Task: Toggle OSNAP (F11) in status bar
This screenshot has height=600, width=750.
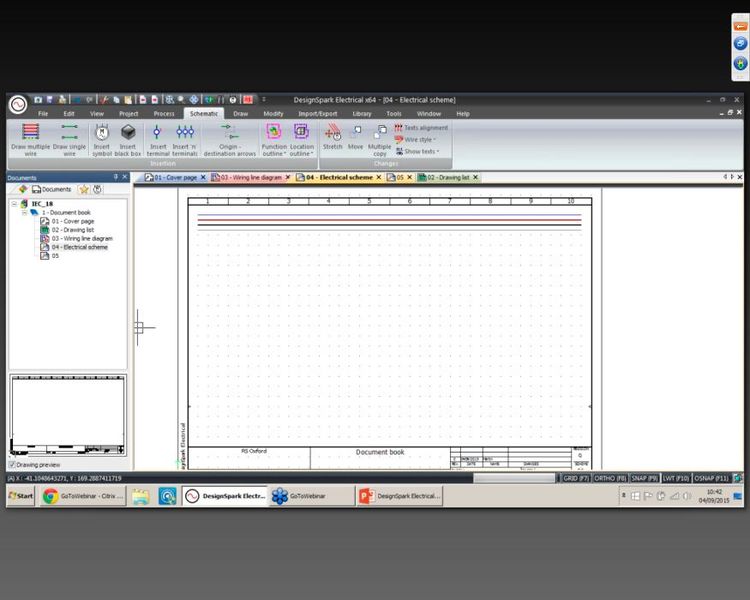Action: pos(712,478)
